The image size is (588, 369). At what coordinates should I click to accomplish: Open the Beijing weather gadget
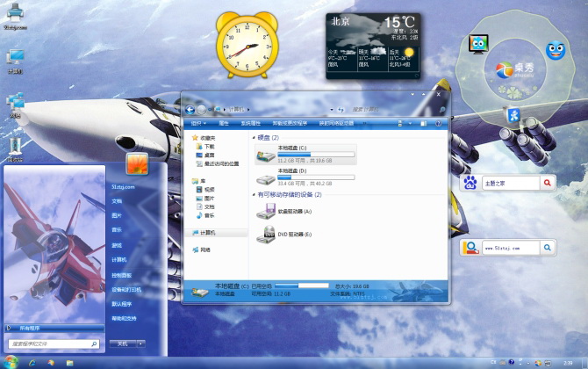373,46
